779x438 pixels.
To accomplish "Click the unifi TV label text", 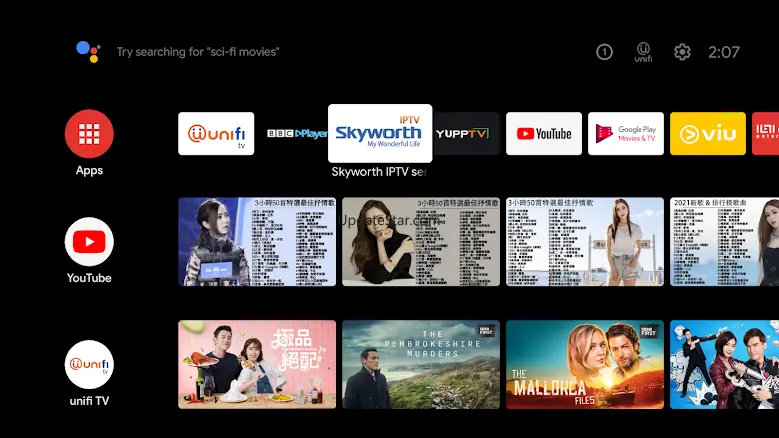I will (89, 401).
